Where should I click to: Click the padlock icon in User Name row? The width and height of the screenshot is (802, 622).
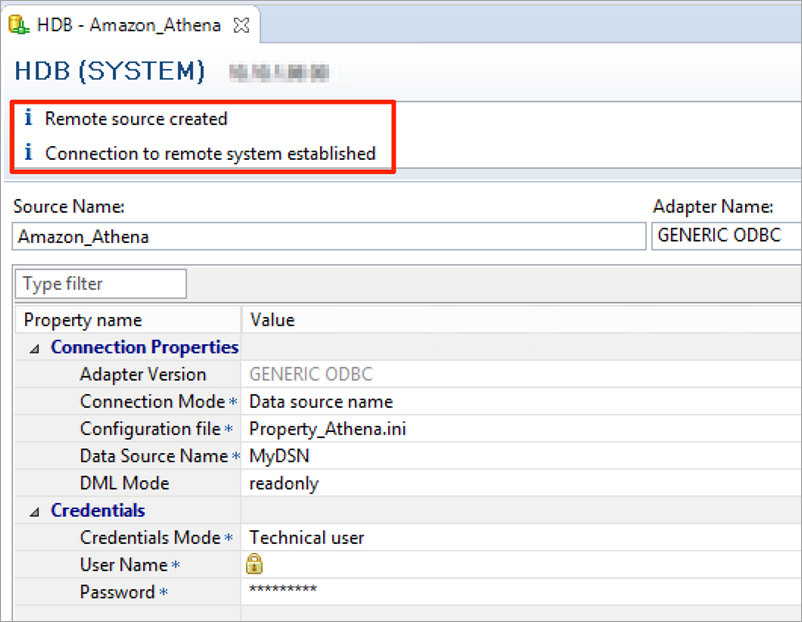254,564
